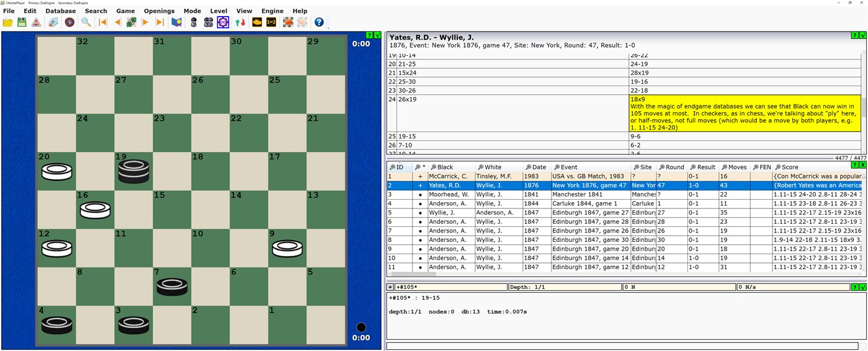This screenshot has width=868, height=351.
Task: Select the Edinburgh 1847, game 12 row
Action: tap(625, 267)
